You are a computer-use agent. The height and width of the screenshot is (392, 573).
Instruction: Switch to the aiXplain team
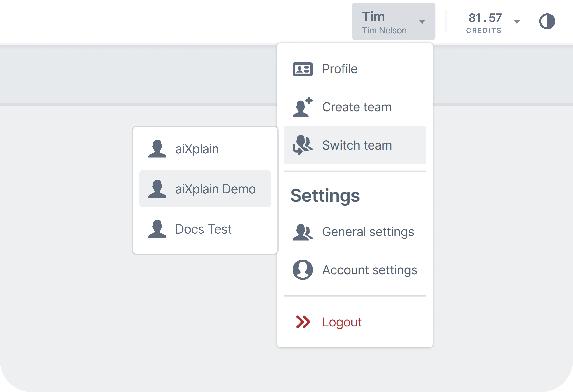pos(205,149)
